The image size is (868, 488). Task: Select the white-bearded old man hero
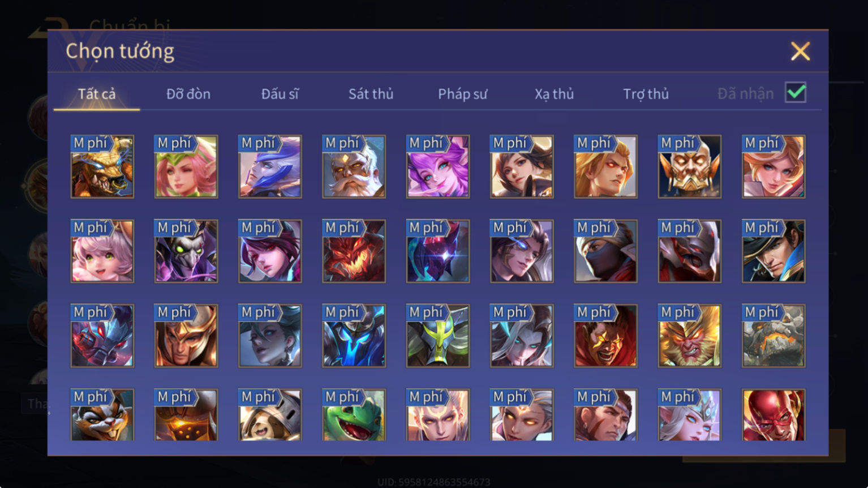click(x=354, y=166)
